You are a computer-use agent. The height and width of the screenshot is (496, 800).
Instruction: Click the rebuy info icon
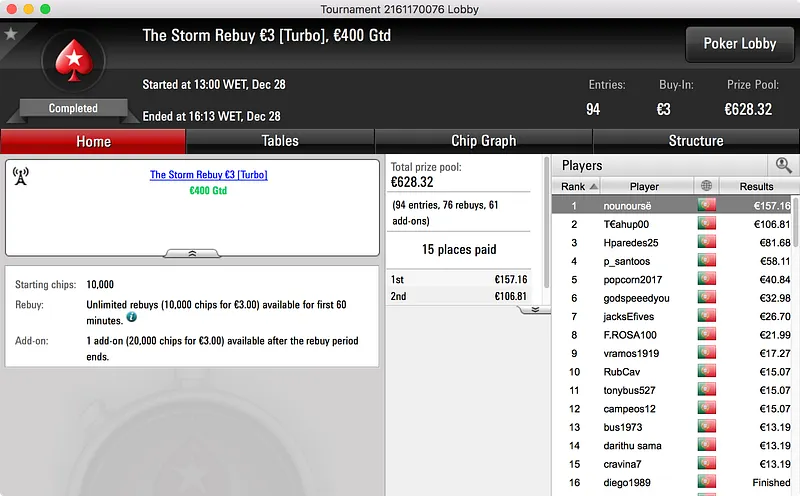point(132,317)
